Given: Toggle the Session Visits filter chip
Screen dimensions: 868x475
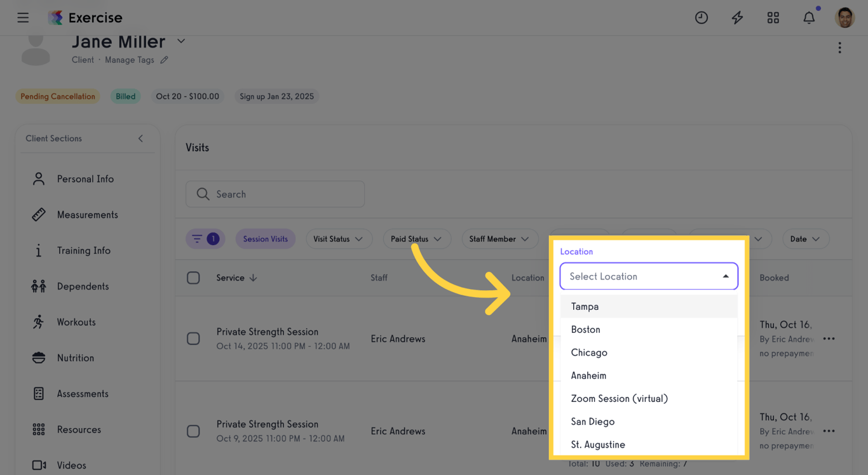Looking at the screenshot, I should pyautogui.click(x=266, y=239).
